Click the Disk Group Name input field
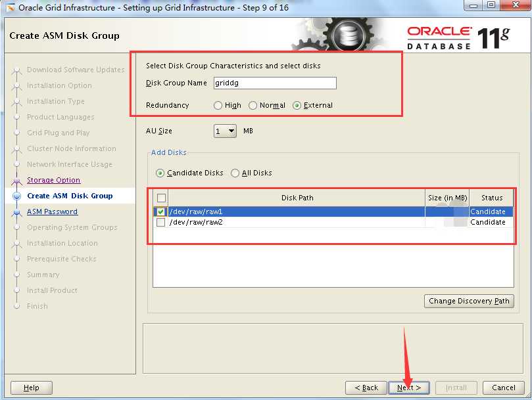 (x=275, y=83)
